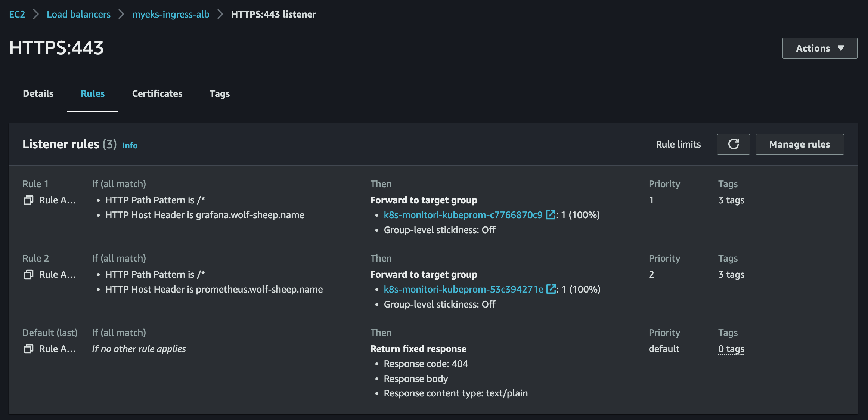This screenshot has height=420, width=868.
Task: Copy Rule 2 ARN icon
Action: point(28,275)
